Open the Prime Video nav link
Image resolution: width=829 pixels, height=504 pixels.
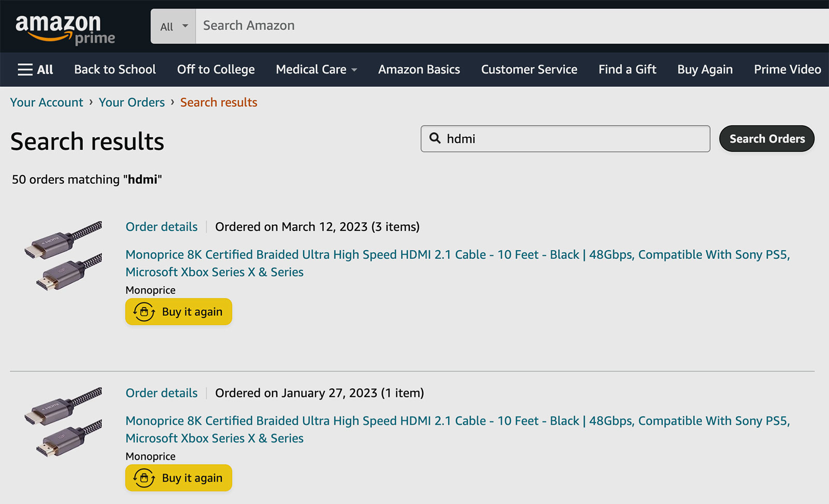tap(787, 69)
